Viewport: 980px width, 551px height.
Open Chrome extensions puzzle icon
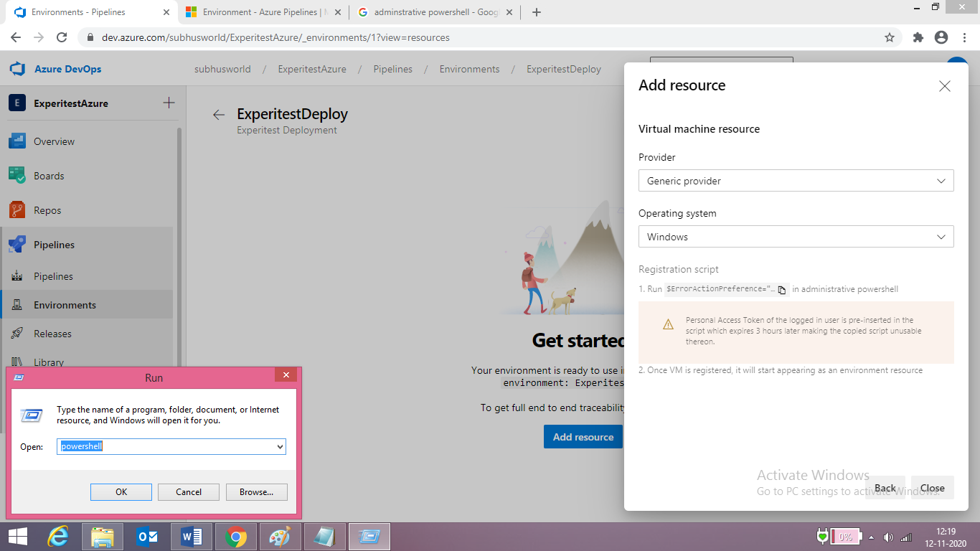click(x=918, y=37)
